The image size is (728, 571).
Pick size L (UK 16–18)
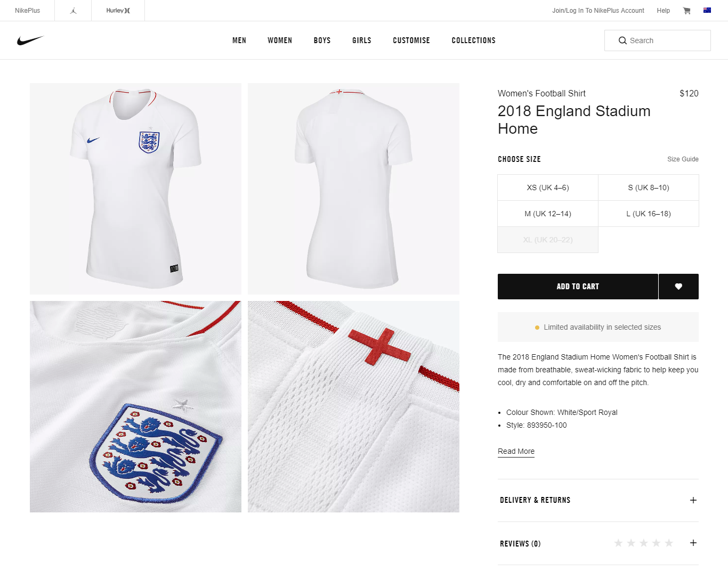(648, 214)
